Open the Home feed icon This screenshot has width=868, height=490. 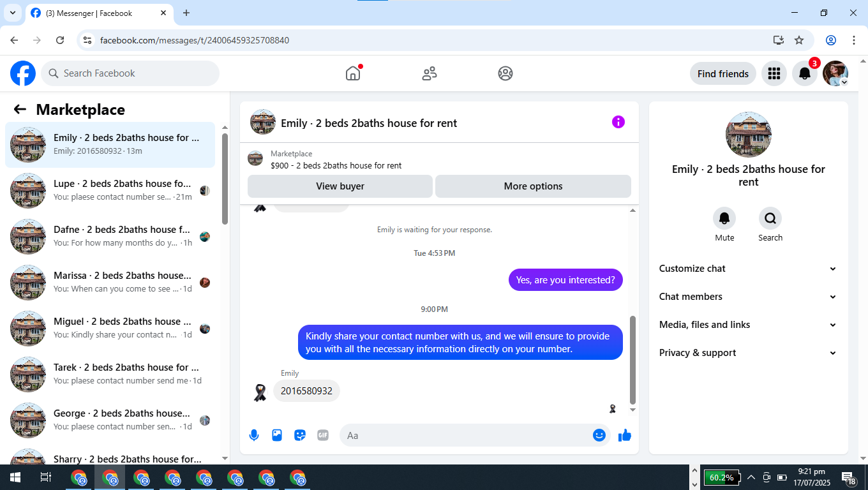353,73
